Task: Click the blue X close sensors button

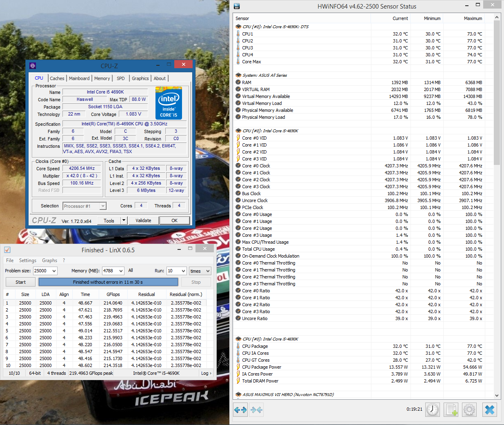Action: pyautogui.click(x=490, y=409)
